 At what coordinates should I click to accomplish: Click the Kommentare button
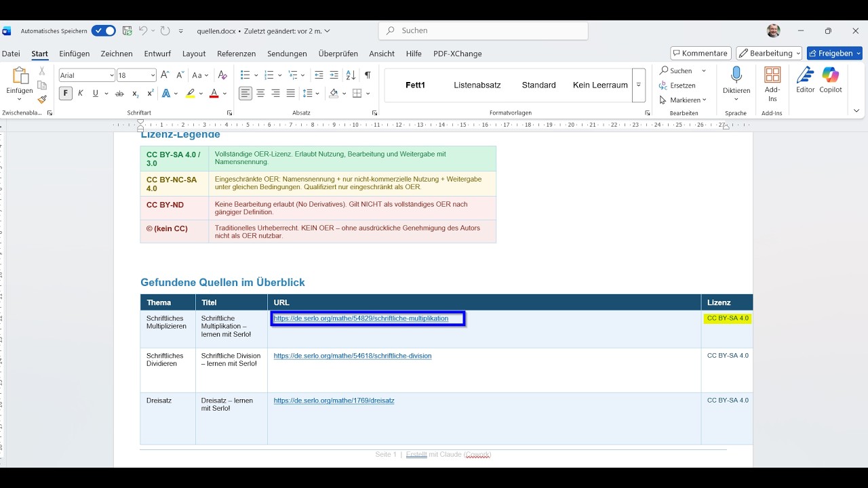click(x=701, y=54)
